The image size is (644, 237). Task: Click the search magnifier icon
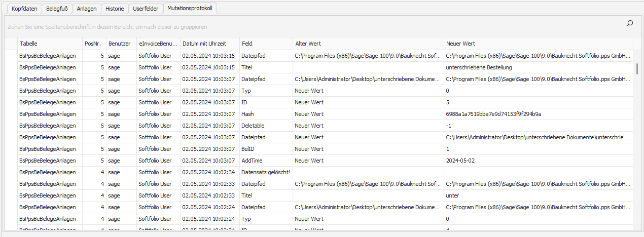click(x=630, y=23)
